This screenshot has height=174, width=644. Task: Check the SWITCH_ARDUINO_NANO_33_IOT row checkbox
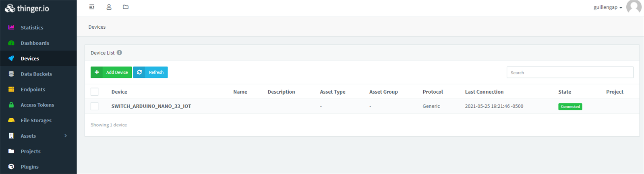(95, 106)
